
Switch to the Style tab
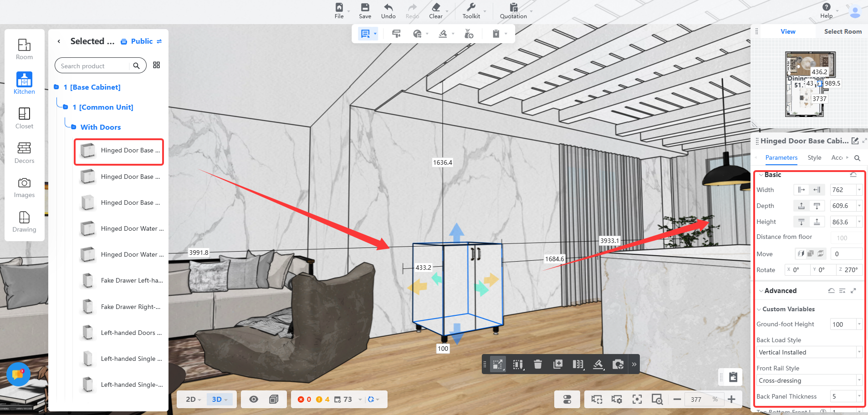(x=814, y=157)
